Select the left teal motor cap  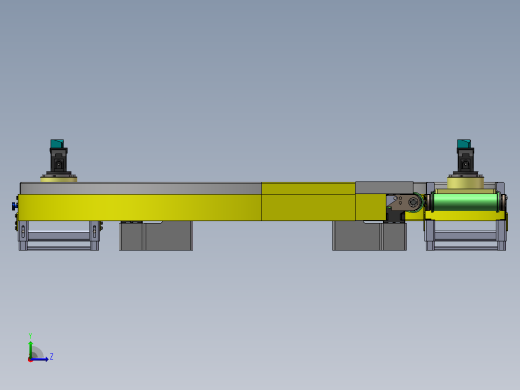(x=57, y=144)
